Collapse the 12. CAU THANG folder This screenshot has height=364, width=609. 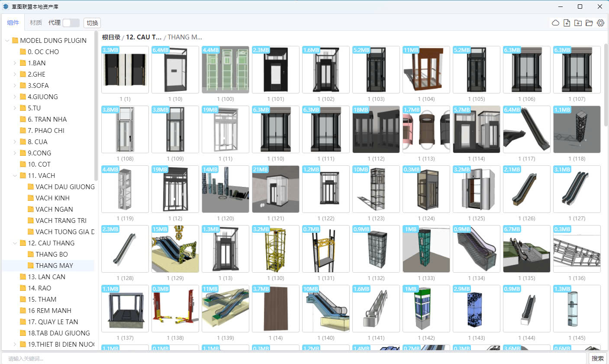pos(15,243)
